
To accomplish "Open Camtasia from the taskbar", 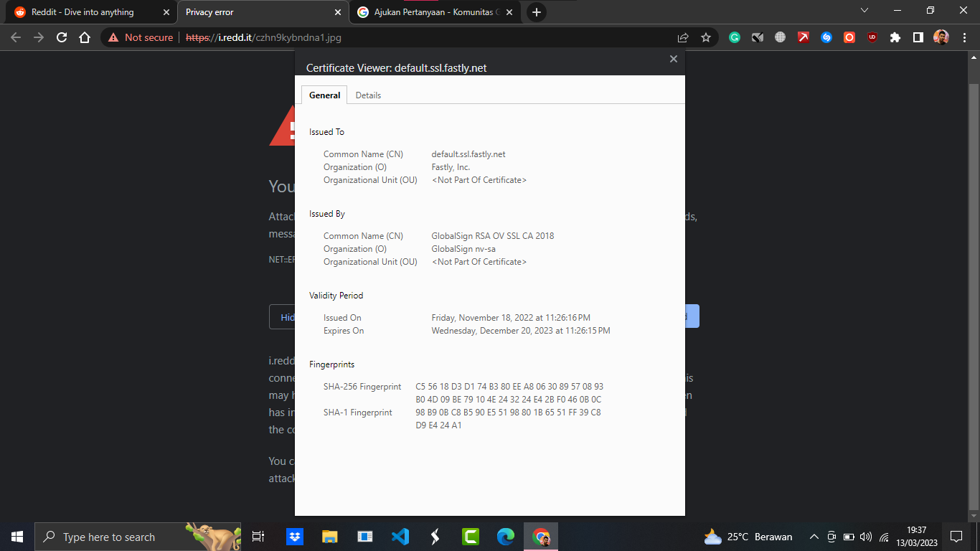I will coord(471,537).
